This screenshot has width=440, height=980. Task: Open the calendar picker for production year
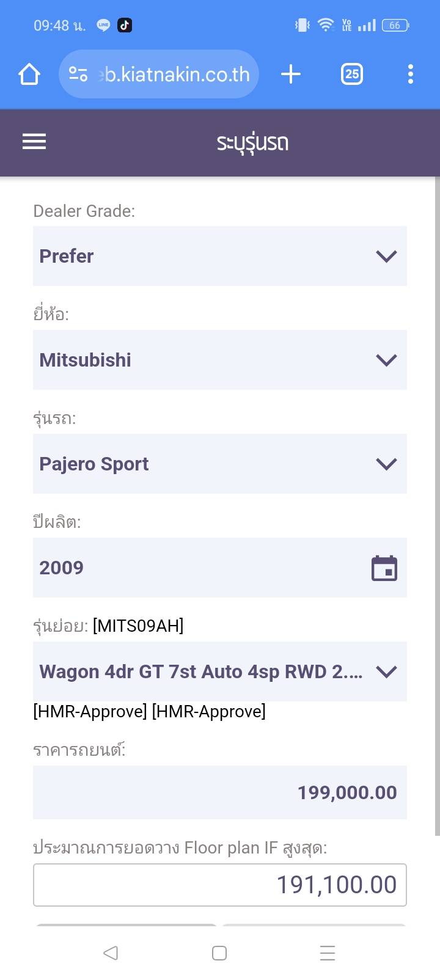click(x=384, y=568)
